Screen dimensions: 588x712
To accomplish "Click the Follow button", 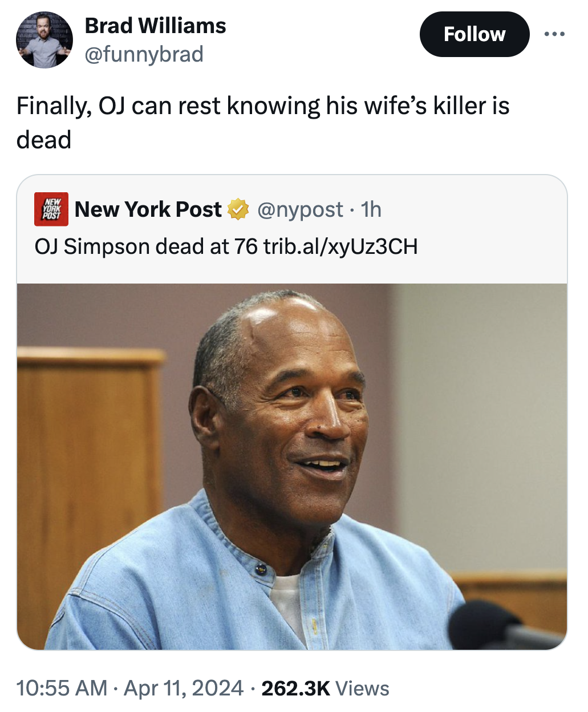I will tap(475, 34).
